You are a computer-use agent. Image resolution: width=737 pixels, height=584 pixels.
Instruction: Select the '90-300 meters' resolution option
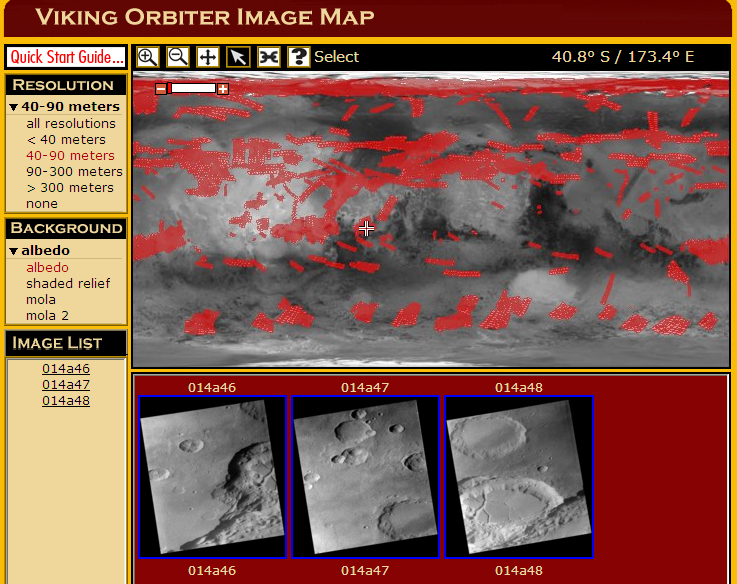[x=74, y=172]
